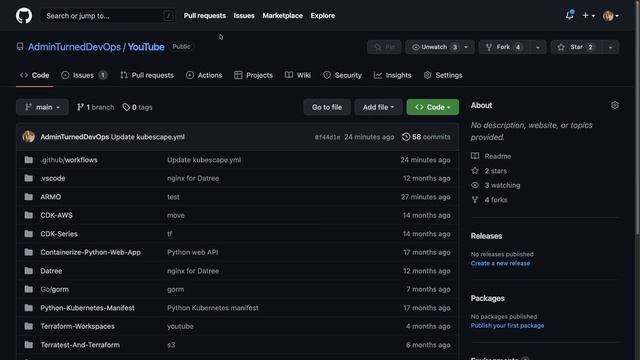This screenshot has width=640, height=360.
Task: Switch to the repository Pull requests tab
Action: coord(147,75)
